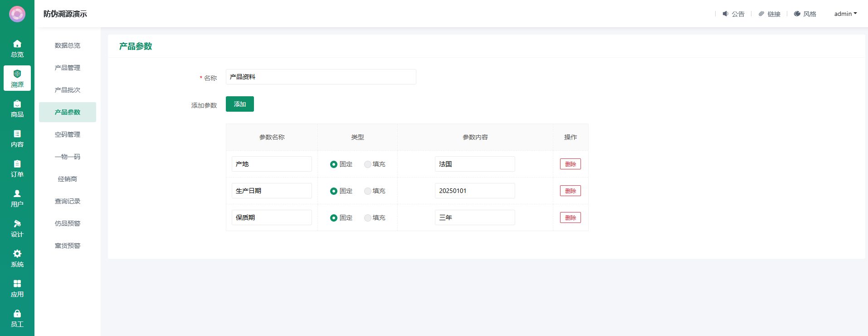This screenshot has width=868, height=336.
Task: Open the 内容 document icon
Action: click(x=17, y=134)
